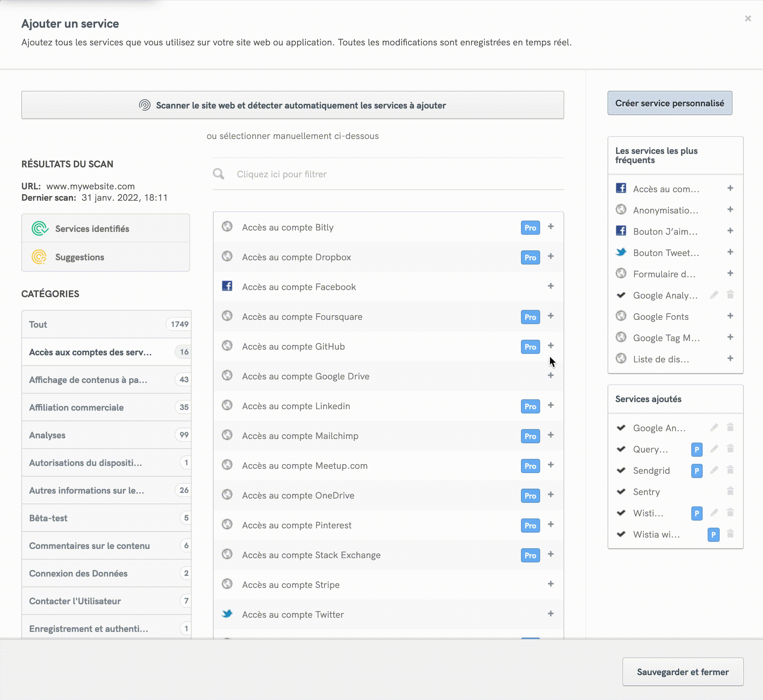Click the Pro badge on Bitly row
Screen dimensions: 763x700
[x=530, y=228]
